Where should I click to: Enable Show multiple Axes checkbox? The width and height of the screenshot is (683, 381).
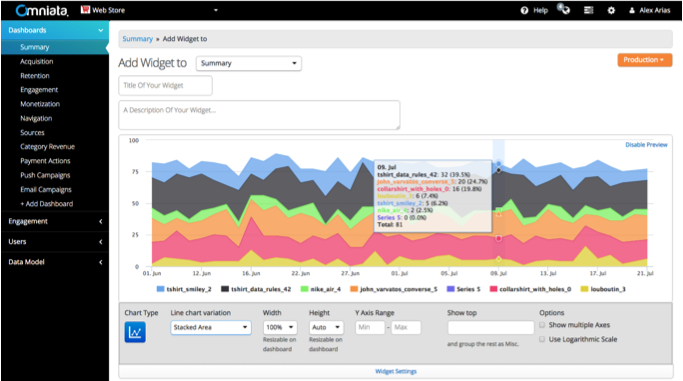542,325
